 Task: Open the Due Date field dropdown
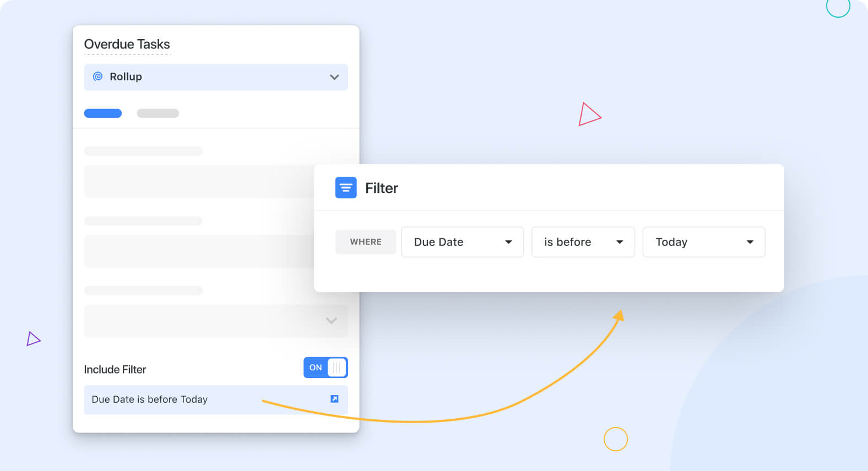tap(462, 242)
